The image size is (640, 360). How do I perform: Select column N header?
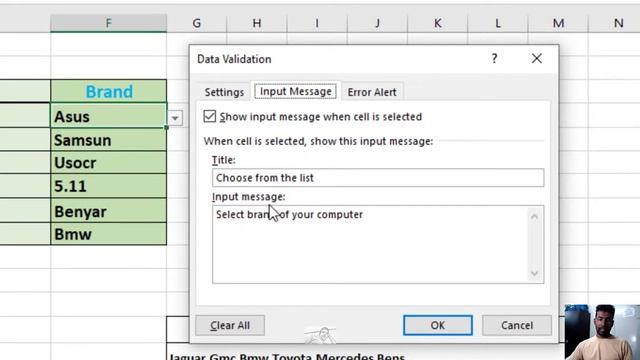(614, 23)
